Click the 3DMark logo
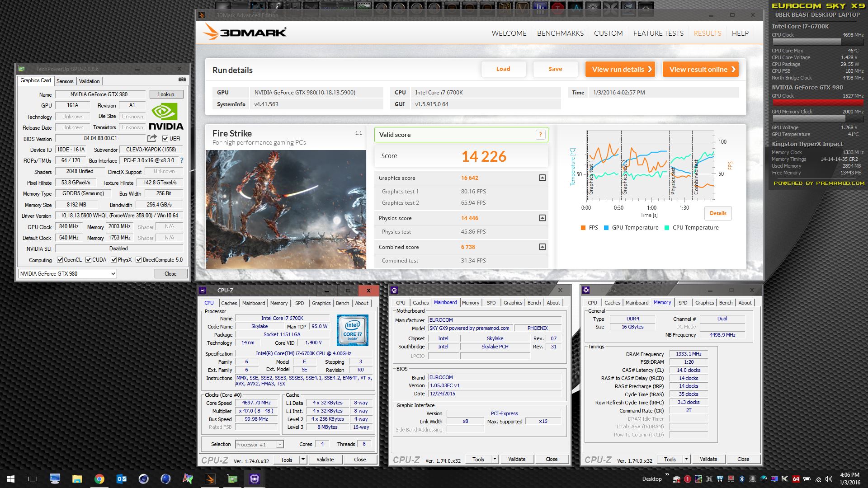Screen dimensions: 868x488 click(x=245, y=32)
